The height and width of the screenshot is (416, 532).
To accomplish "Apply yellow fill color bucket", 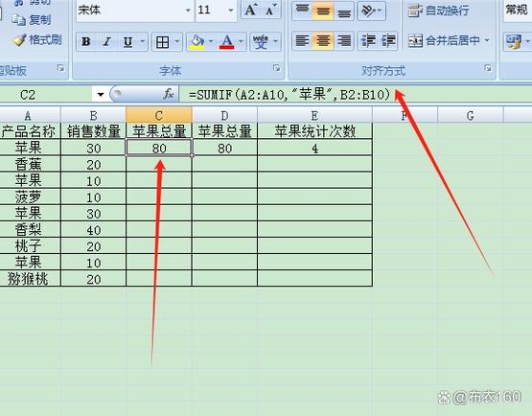I will 197,42.
